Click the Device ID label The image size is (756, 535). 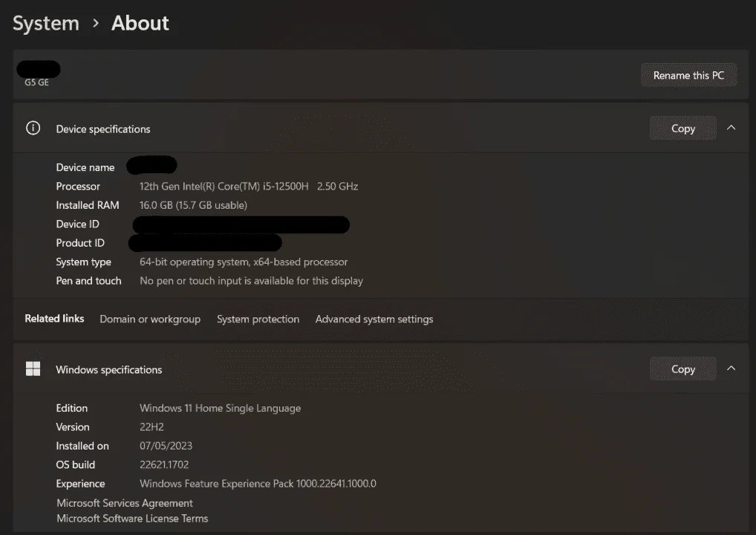coord(78,224)
